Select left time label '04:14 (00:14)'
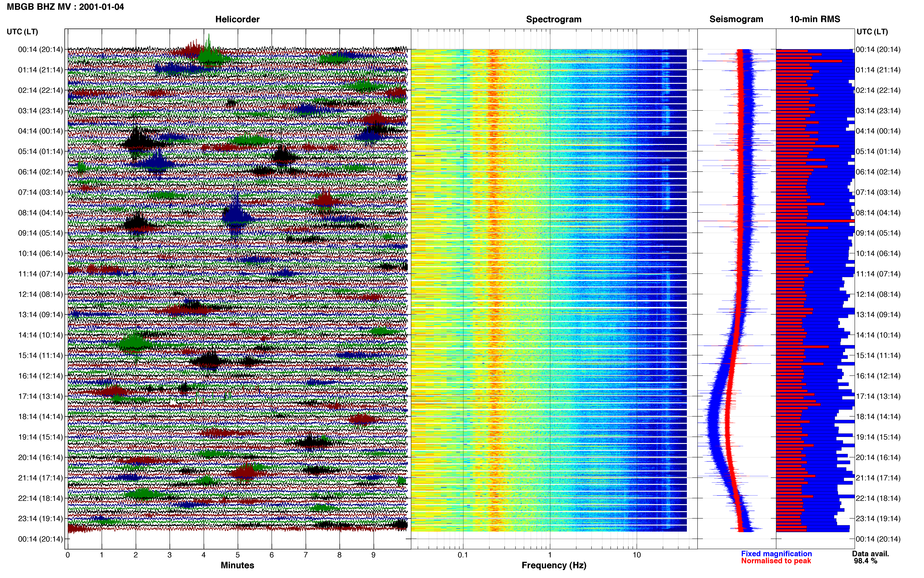Screen dimensions: 924x578 41,131
